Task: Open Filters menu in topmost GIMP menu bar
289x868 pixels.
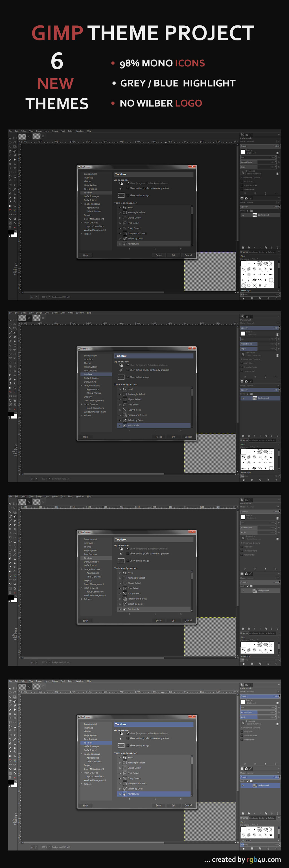Action: [71, 131]
